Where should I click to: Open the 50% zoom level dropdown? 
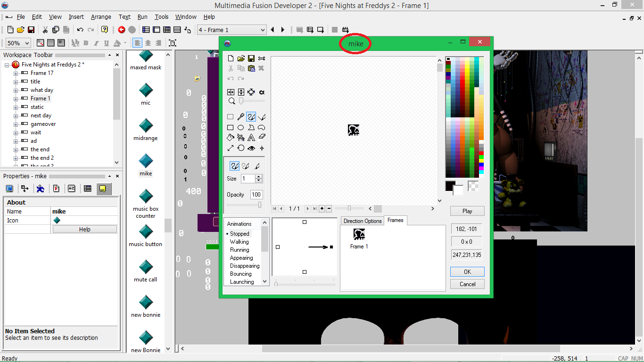(x=18, y=43)
